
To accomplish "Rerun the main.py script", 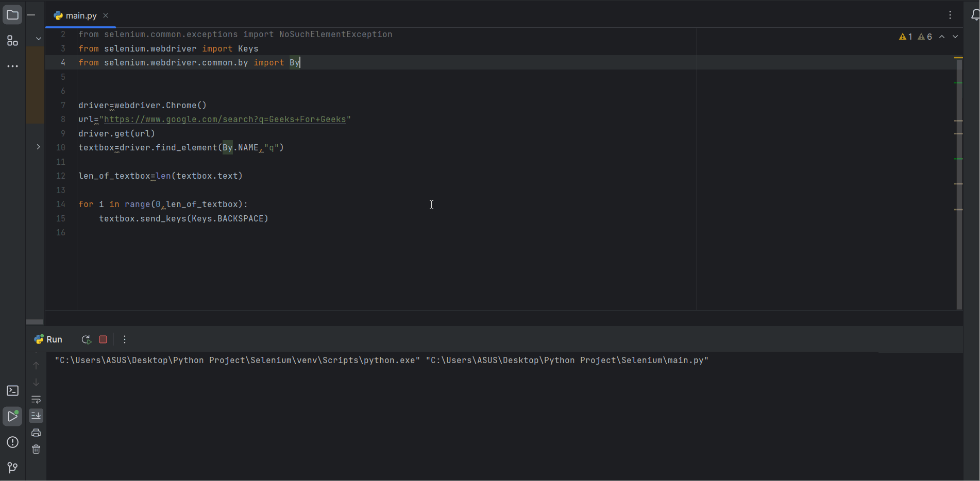I will (x=86, y=339).
